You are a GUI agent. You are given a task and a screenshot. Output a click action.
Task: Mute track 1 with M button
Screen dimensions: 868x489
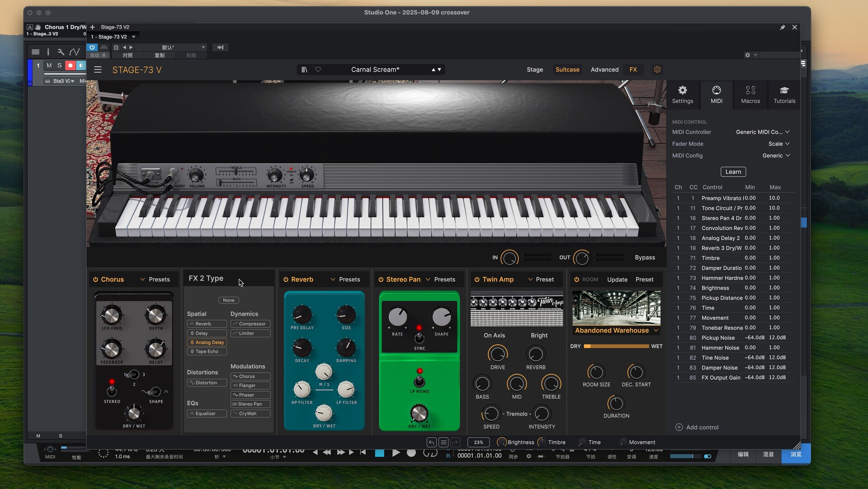49,66
